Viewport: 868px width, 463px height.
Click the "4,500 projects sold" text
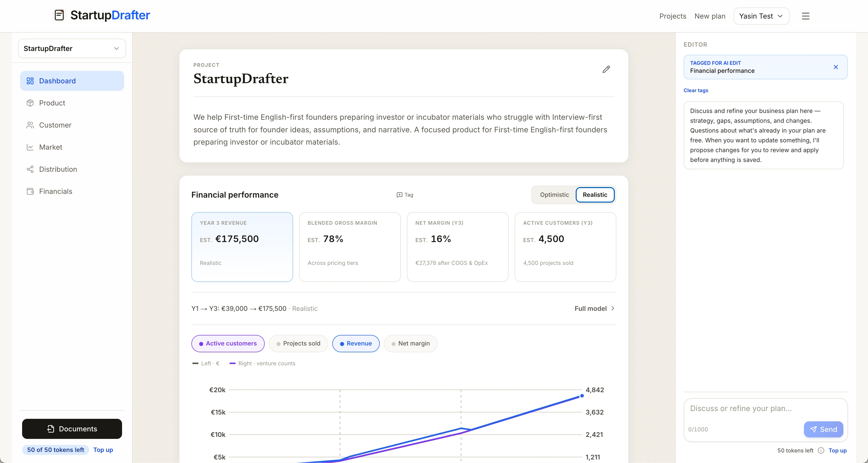pos(548,263)
